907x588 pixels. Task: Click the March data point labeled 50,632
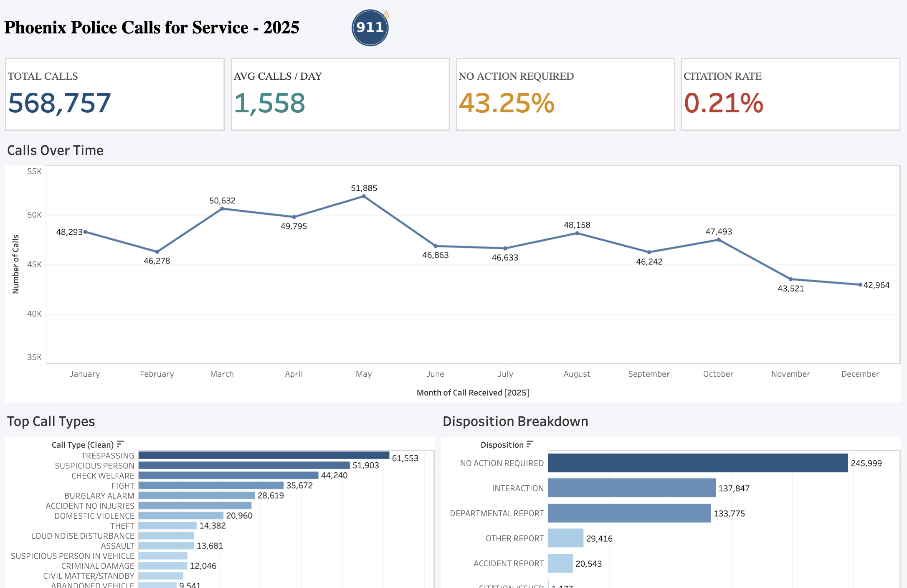[x=222, y=208]
